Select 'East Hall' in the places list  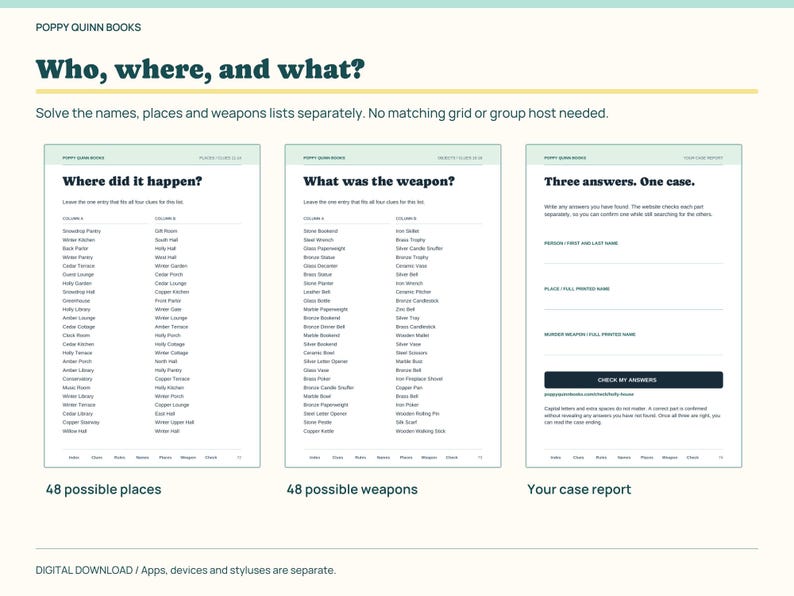(165, 414)
